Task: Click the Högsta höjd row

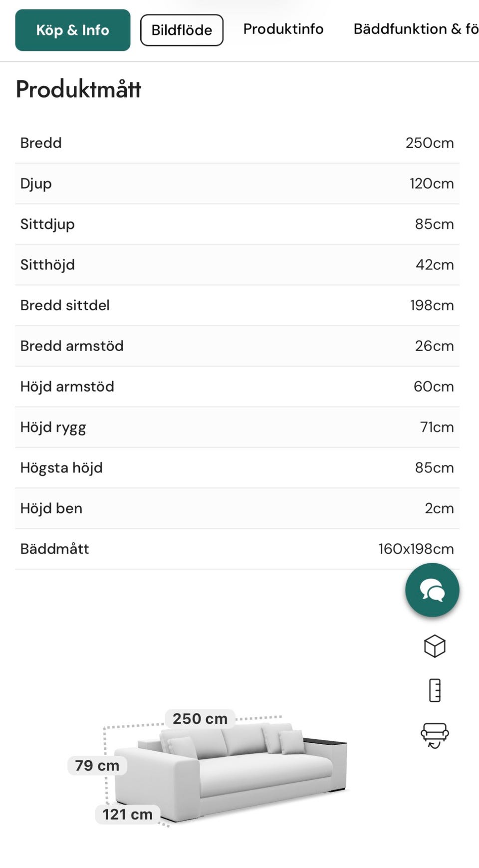Action: pos(237,467)
